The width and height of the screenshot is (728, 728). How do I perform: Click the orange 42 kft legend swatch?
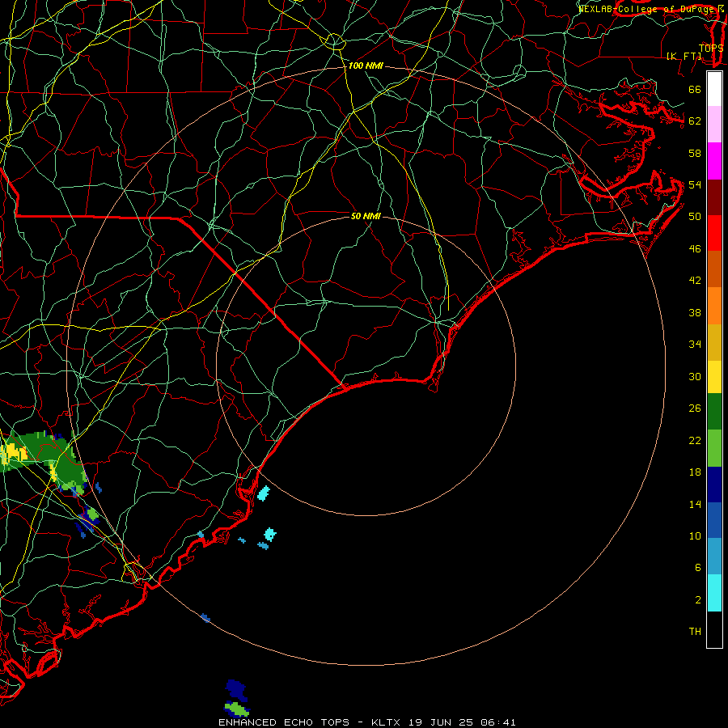tap(714, 306)
